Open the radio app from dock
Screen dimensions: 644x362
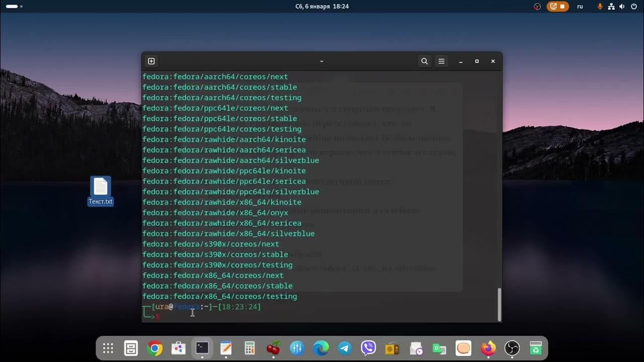point(392,348)
